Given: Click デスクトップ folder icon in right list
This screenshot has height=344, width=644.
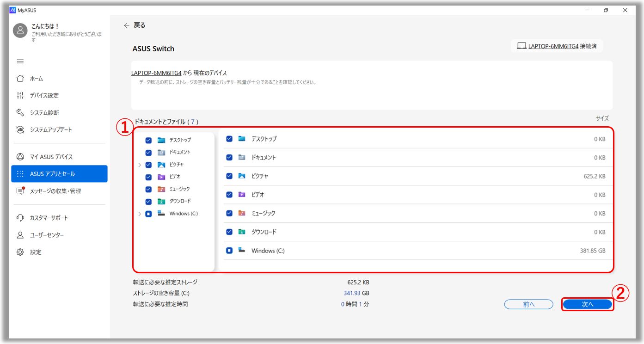Looking at the screenshot, I should pyautogui.click(x=242, y=139).
